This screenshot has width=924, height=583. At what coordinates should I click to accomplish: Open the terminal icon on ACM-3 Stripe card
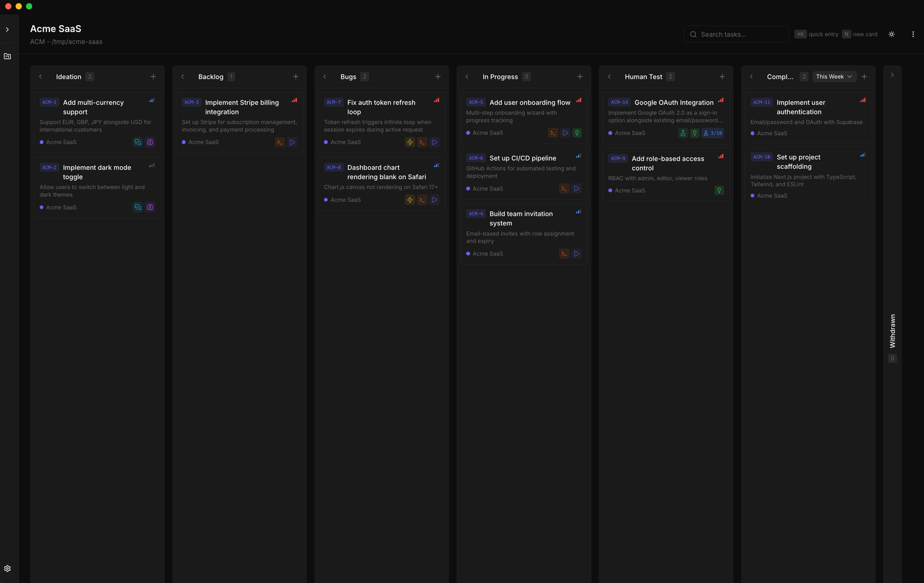tap(280, 142)
